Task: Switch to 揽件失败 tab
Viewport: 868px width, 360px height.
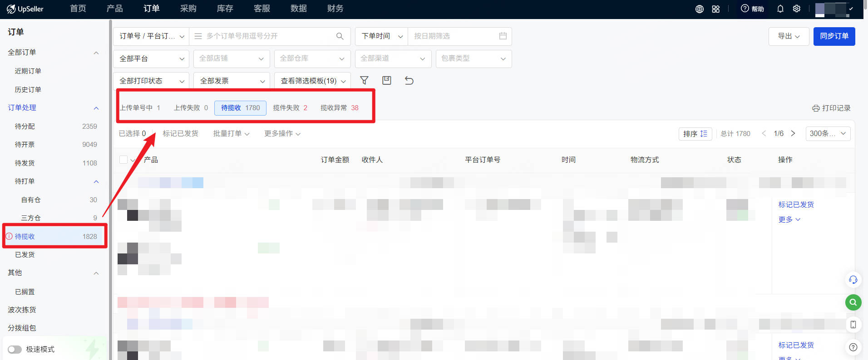Action: tap(290, 108)
